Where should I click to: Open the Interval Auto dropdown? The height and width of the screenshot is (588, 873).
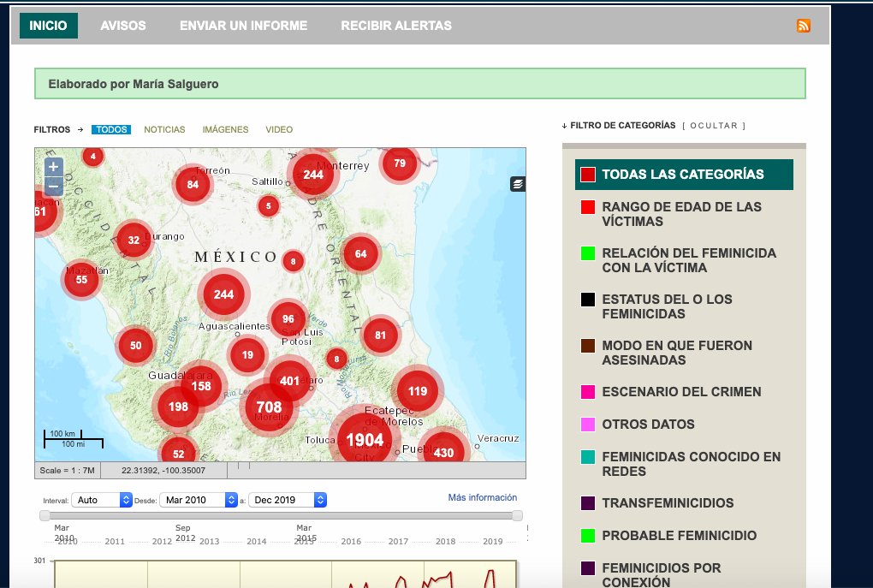[x=102, y=500]
